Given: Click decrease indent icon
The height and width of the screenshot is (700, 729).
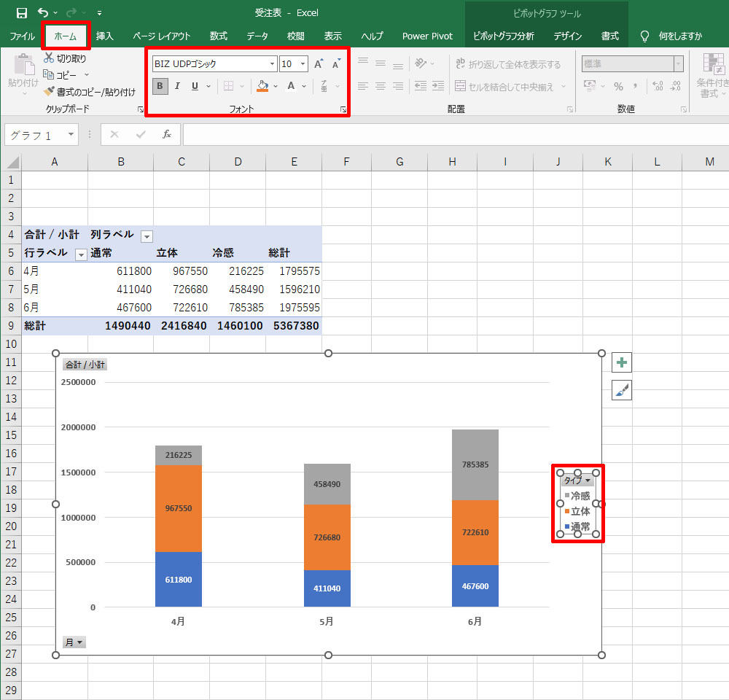Looking at the screenshot, I should point(421,86).
